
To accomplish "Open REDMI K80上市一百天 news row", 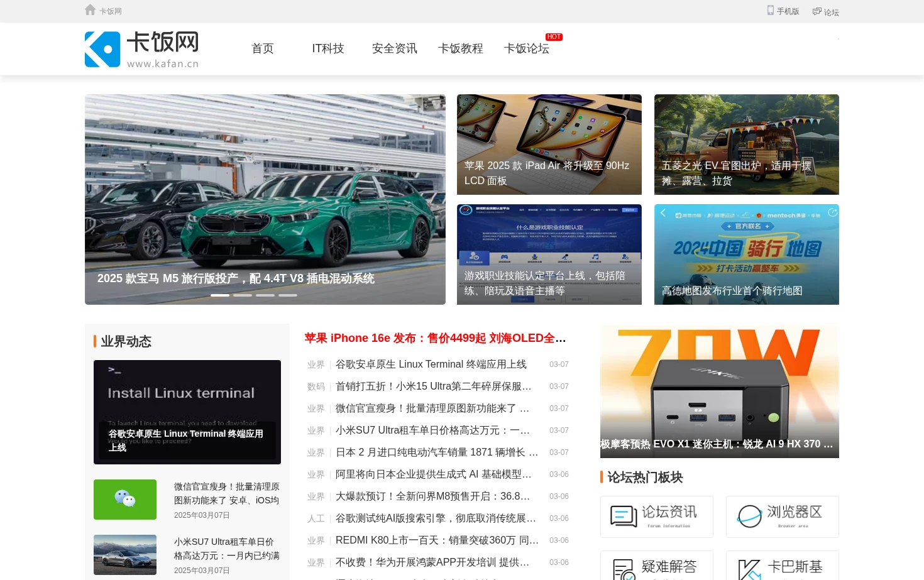I will tap(437, 540).
